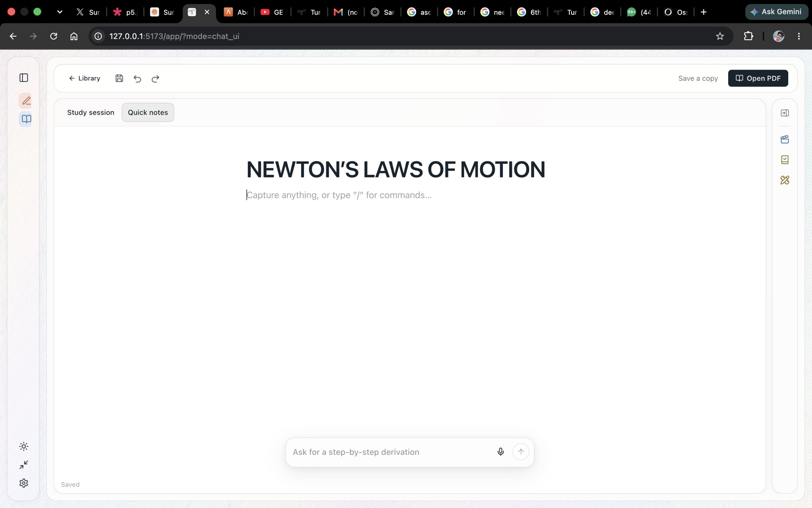Open a new browser tab
The image size is (812, 508).
(x=704, y=12)
